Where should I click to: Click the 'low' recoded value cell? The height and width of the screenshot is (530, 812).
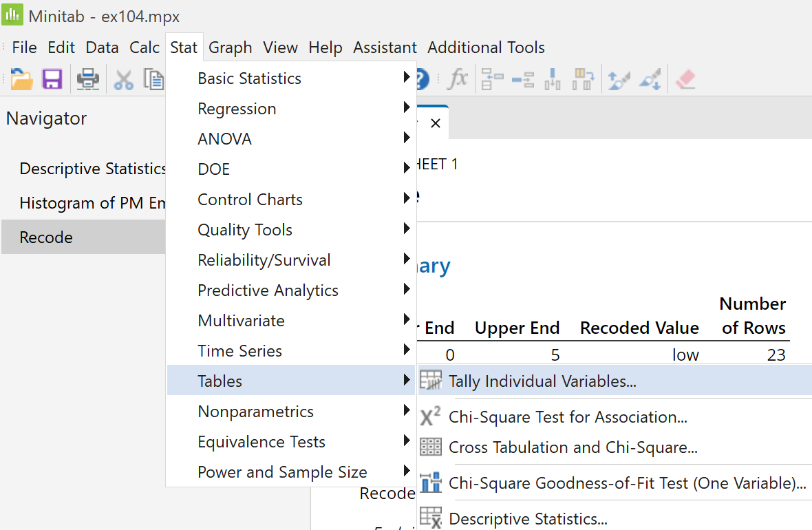[685, 354]
